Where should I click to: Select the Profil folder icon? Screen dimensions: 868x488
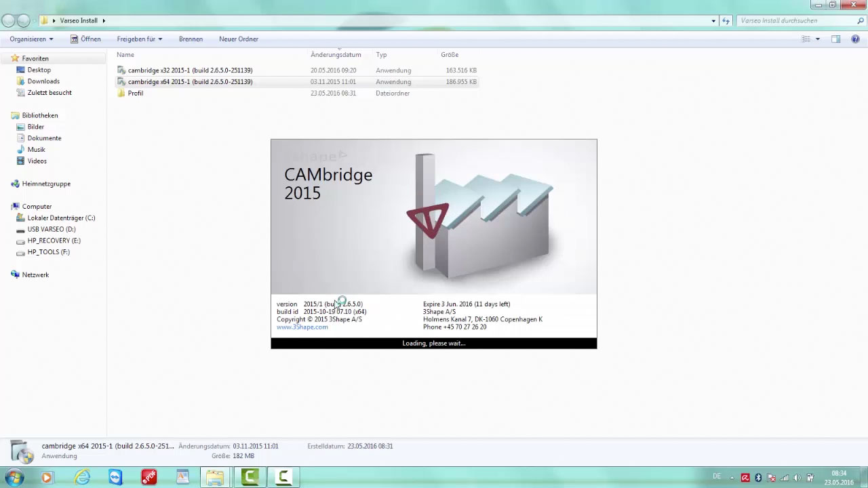(x=121, y=94)
